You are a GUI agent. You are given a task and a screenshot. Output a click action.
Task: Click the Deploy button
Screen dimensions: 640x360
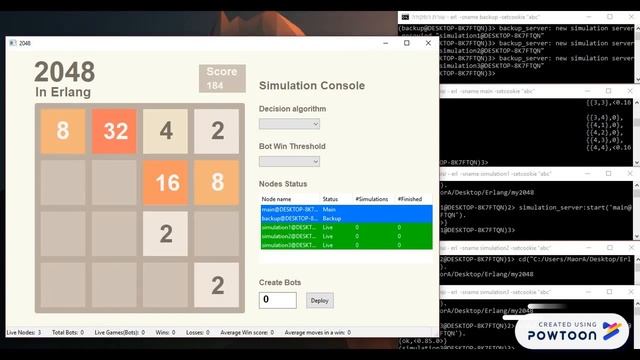point(320,300)
